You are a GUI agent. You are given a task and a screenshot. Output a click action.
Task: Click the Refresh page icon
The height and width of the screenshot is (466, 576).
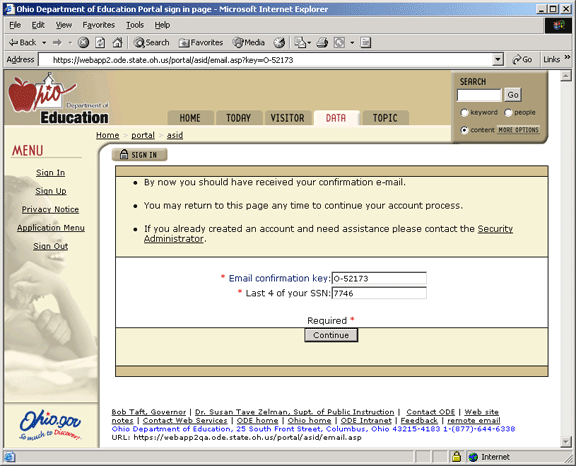pos(100,43)
